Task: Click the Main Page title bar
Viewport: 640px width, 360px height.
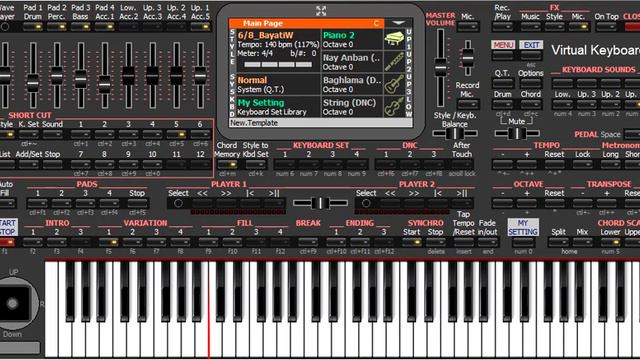Action: [x=306, y=23]
